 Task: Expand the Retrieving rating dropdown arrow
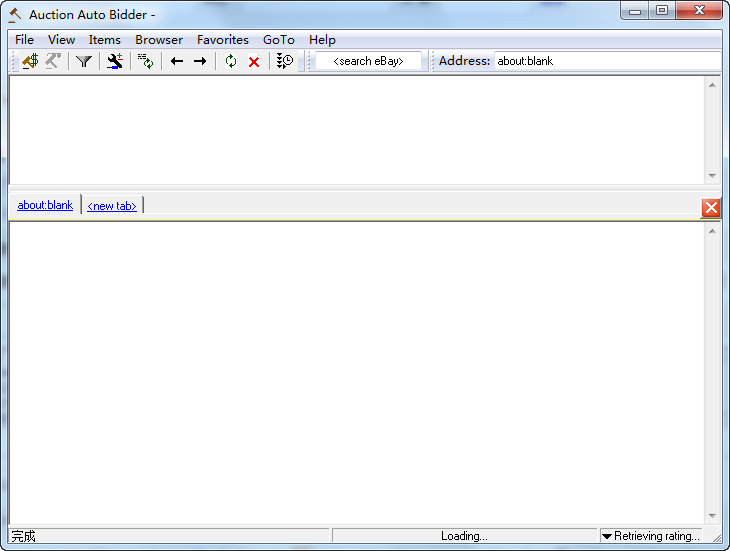coord(607,536)
